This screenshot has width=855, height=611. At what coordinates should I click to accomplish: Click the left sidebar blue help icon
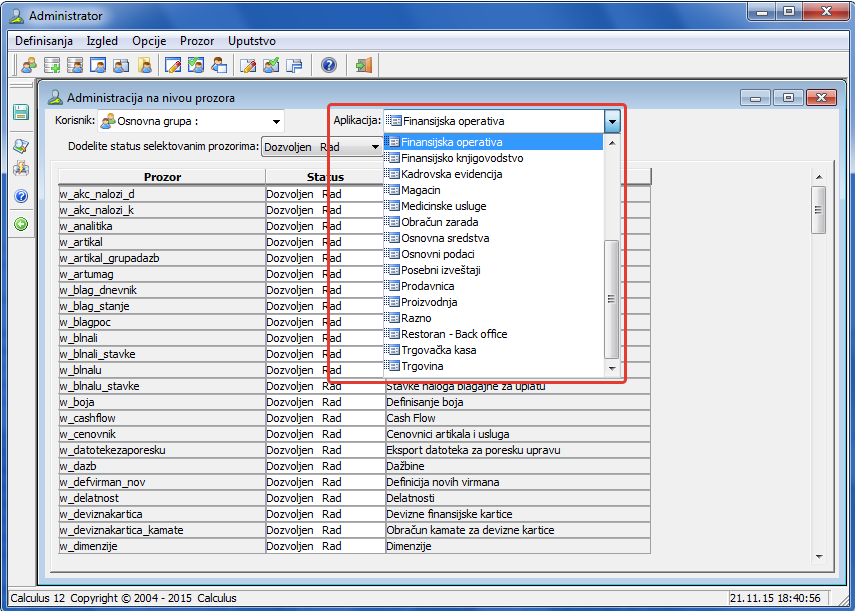click(x=20, y=196)
